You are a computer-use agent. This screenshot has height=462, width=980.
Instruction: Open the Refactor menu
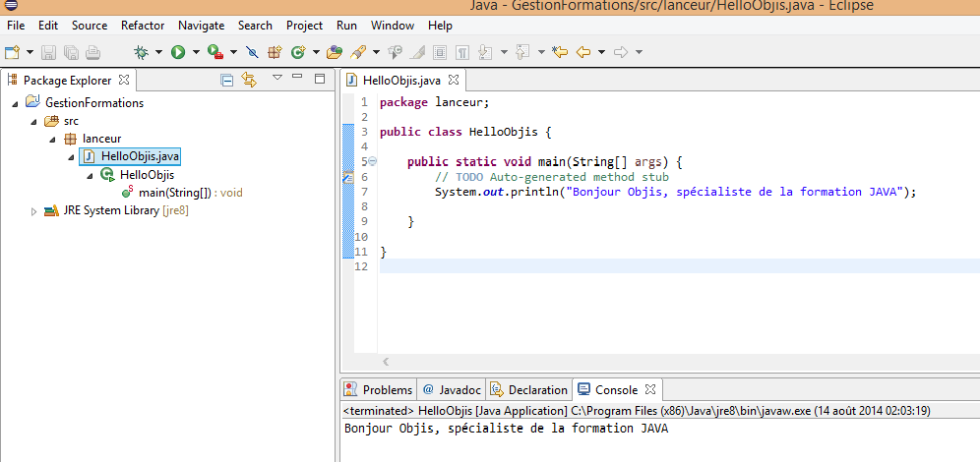pos(142,25)
